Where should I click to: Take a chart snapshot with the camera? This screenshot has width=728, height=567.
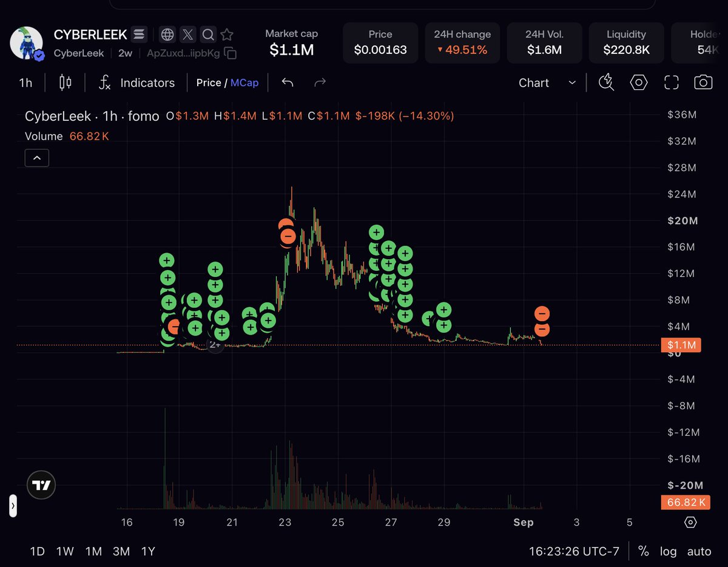(703, 83)
